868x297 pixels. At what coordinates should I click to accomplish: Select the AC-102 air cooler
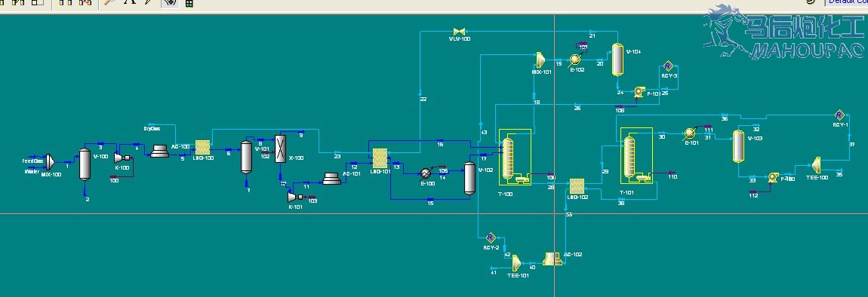(553, 259)
